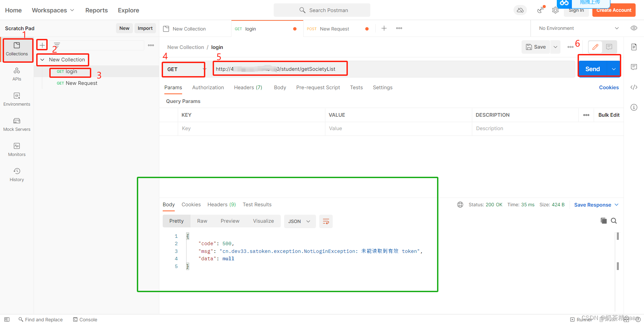Click the Save request button
The height and width of the screenshot is (324, 644).
pos(536,47)
